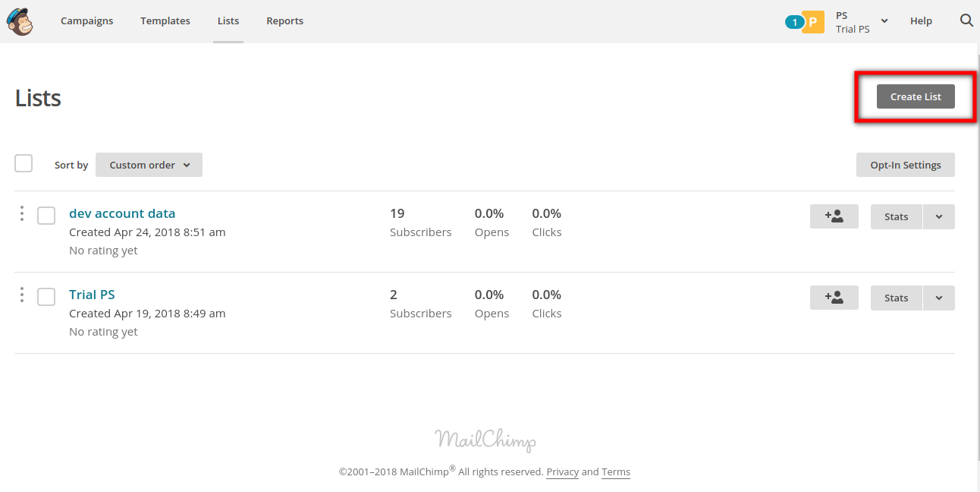Viewport: 980px width, 492px height.
Task: Check the dev account data list checkbox
Action: [46, 216]
